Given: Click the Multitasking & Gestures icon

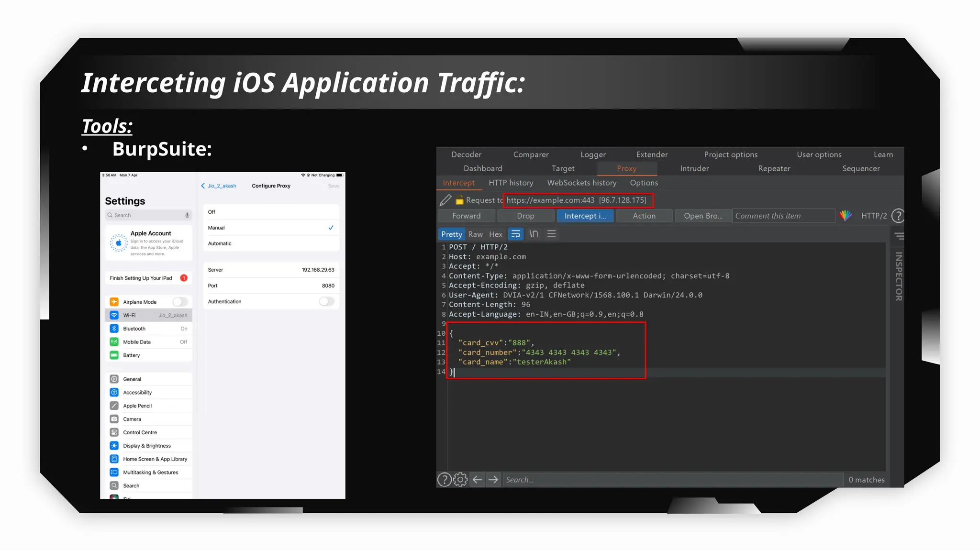Looking at the screenshot, I should pyautogui.click(x=114, y=473).
